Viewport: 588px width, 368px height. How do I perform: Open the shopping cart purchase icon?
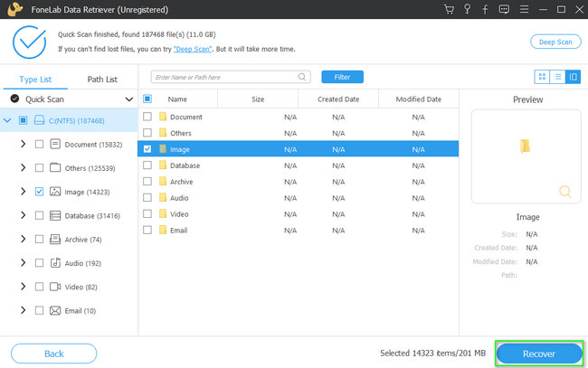point(449,9)
